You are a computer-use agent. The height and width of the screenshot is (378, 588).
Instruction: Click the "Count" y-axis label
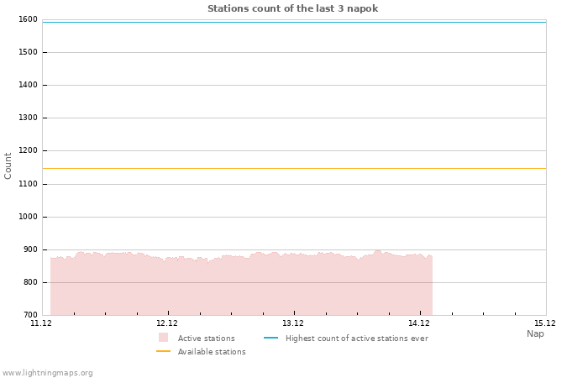pyautogui.click(x=8, y=165)
